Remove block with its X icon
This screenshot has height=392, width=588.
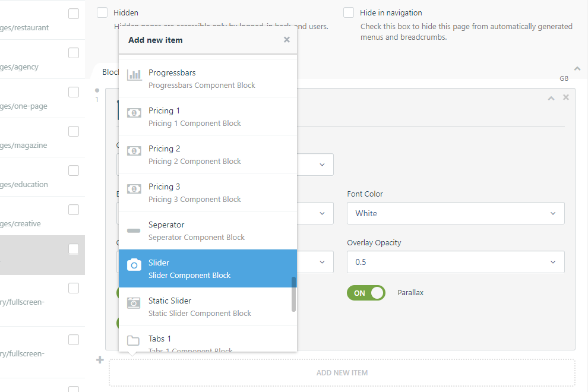pos(566,97)
